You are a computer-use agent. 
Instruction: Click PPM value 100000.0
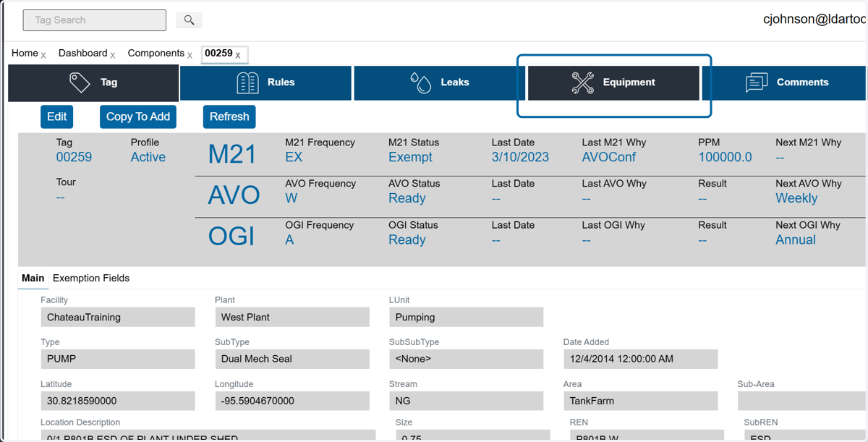pyautogui.click(x=726, y=157)
